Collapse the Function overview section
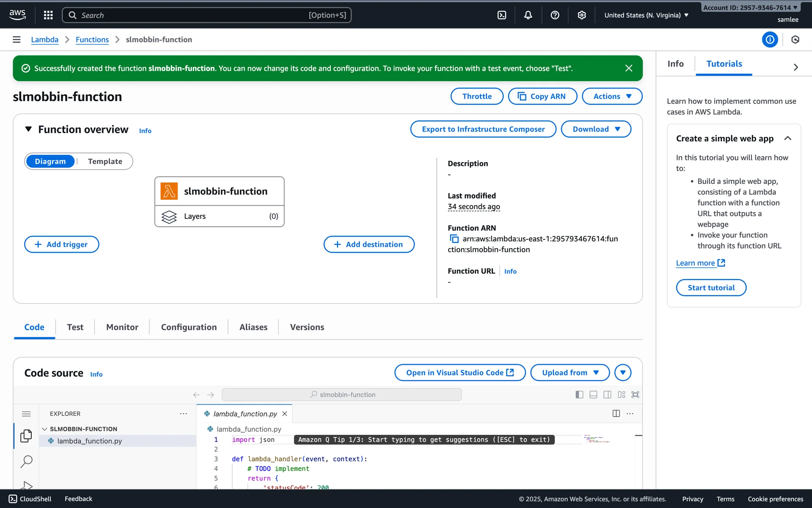This screenshot has width=812, height=508. click(x=28, y=129)
